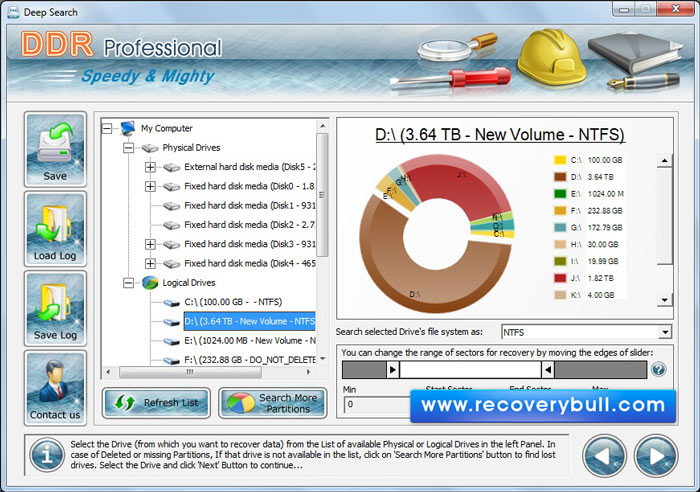Select the F:\ 232.88 GB drive entry
Viewport: 700px width, 492px height.
(250, 360)
